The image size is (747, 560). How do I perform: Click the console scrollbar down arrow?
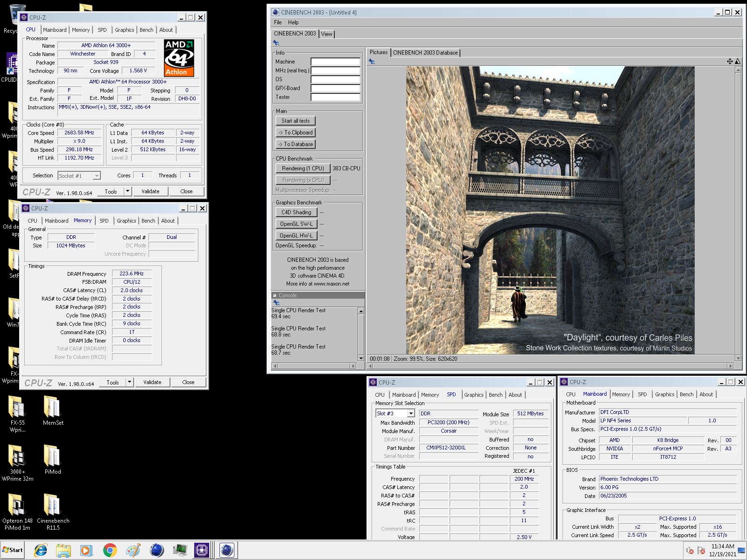pyautogui.click(x=361, y=358)
